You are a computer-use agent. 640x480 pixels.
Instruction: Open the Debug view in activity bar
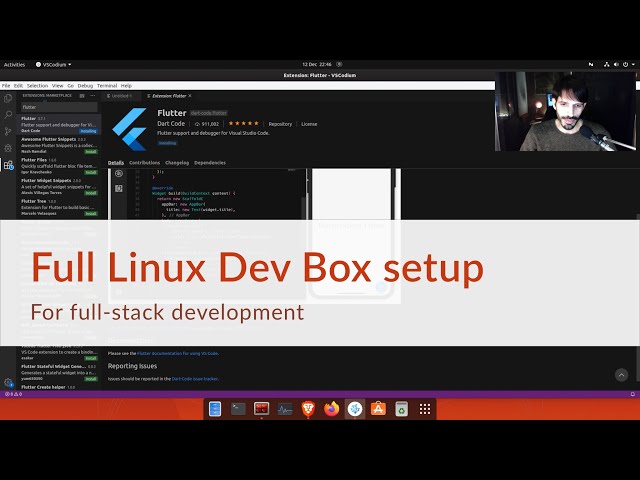click(x=8, y=148)
